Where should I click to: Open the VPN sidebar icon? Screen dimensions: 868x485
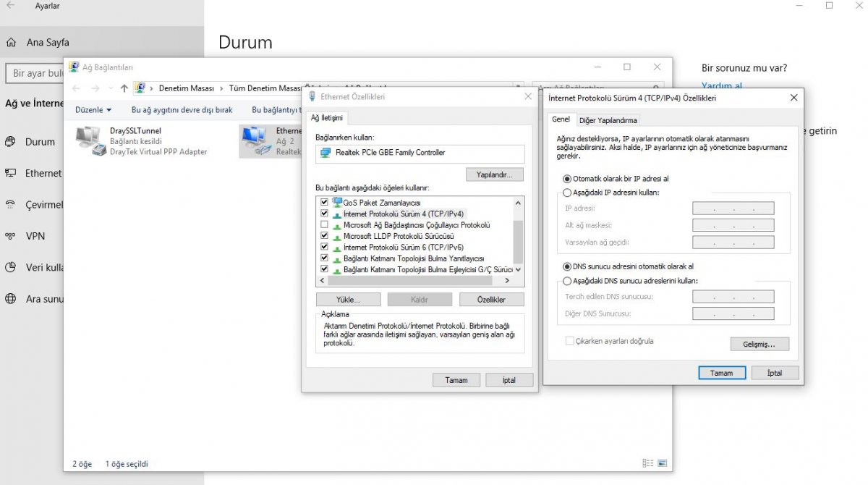click(11, 236)
